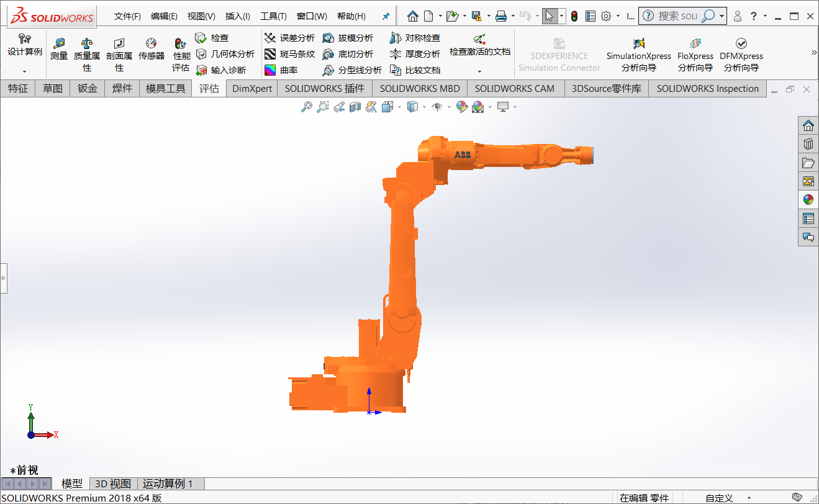819x504 pixels.
Task: Open Appearances task pane color ball
Action: 808,200
